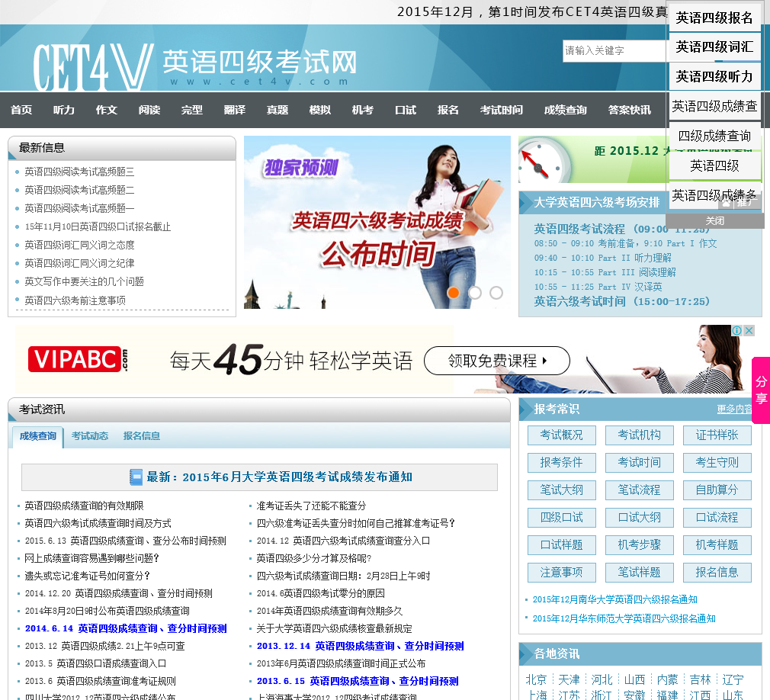Open 英语四级成绩查询的有效期限 link
770x700 pixels.
tap(84, 506)
